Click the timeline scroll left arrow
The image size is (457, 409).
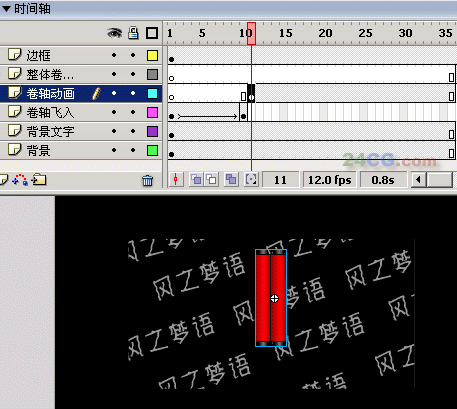point(419,180)
